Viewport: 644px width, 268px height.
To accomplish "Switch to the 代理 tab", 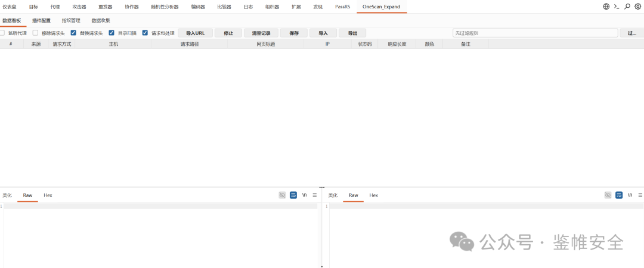I will pos(55,7).
